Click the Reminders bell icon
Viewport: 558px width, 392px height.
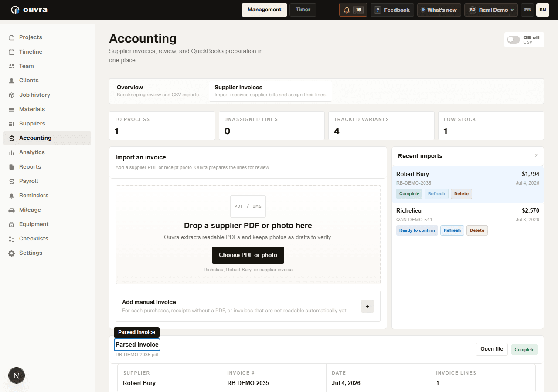12,196
